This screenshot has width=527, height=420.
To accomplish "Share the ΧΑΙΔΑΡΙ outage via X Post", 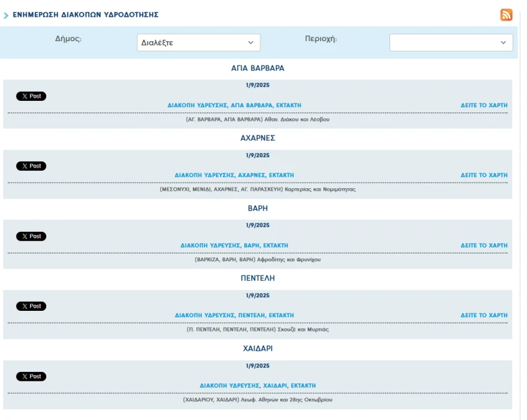I will (x=31, y=376).
